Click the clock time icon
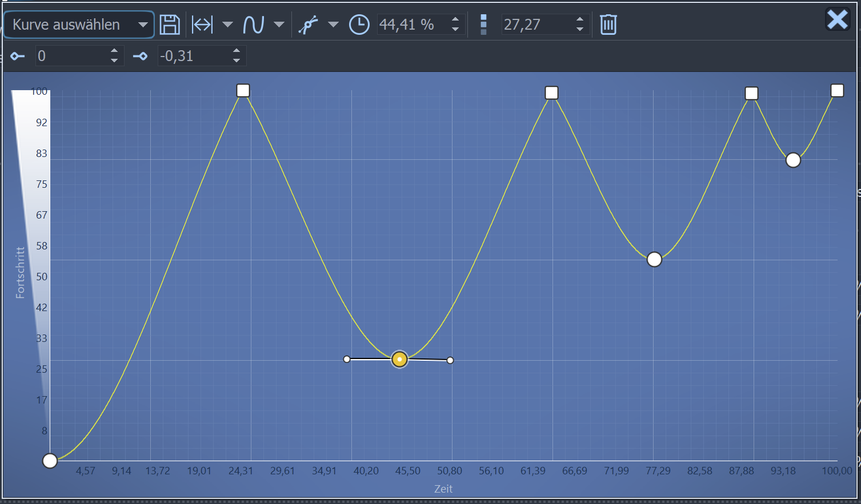The width and height of the screenshot is (861, 504). tap(359, 25)
